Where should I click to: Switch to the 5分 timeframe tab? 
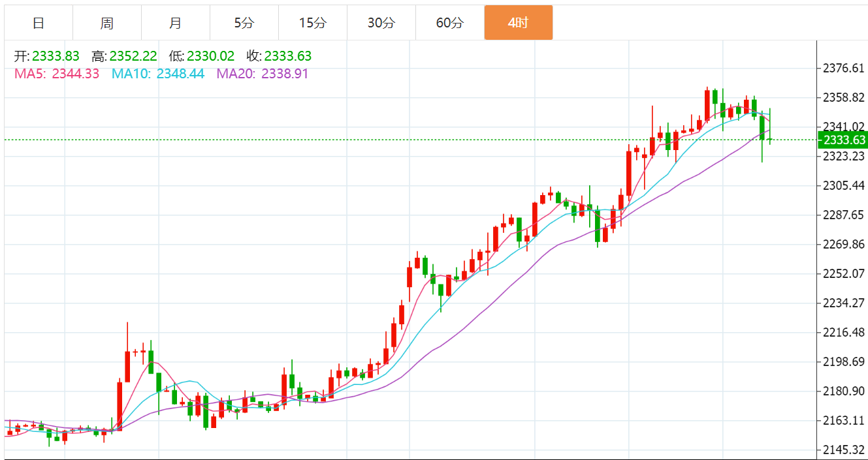tap(244, 23)
